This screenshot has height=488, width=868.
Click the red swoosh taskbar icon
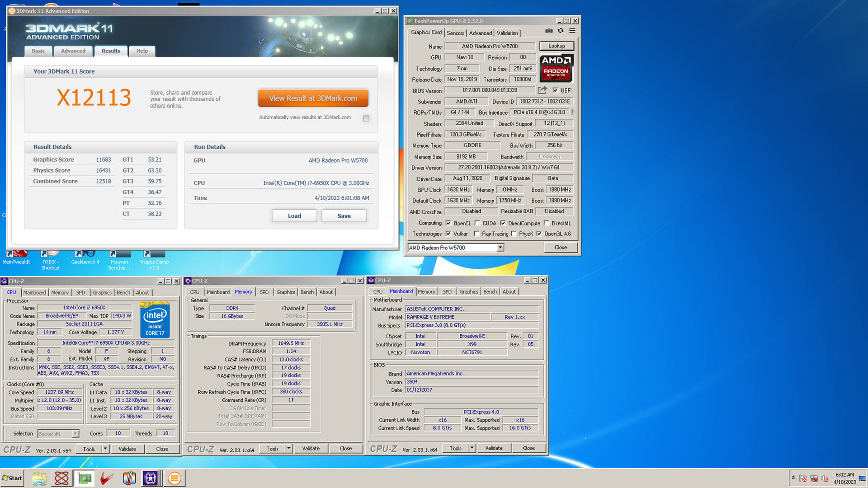click(x=107, y=478)
